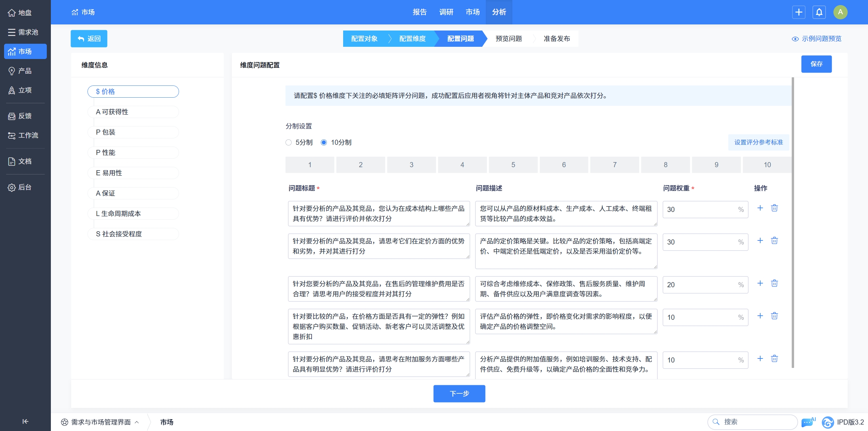Click the 保存 button

(816, 64)
